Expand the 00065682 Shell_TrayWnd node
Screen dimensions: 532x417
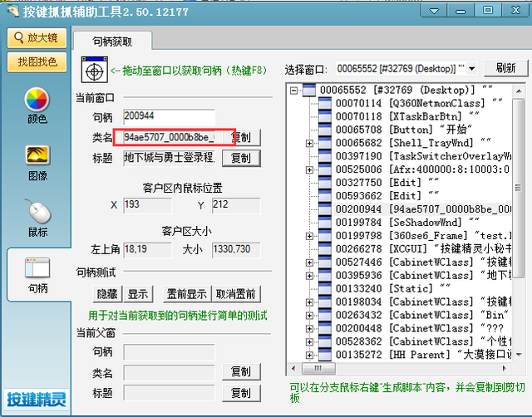[309, 144]
